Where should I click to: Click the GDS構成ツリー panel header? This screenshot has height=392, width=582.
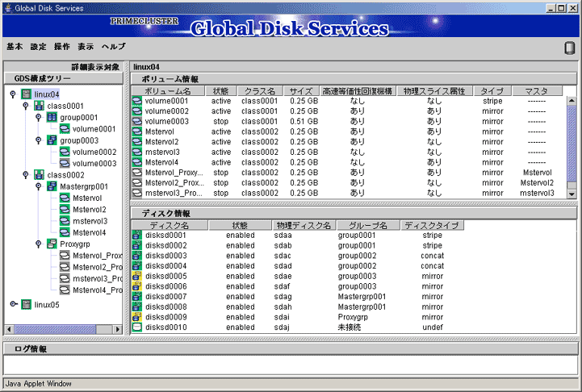tap(64, 78)
